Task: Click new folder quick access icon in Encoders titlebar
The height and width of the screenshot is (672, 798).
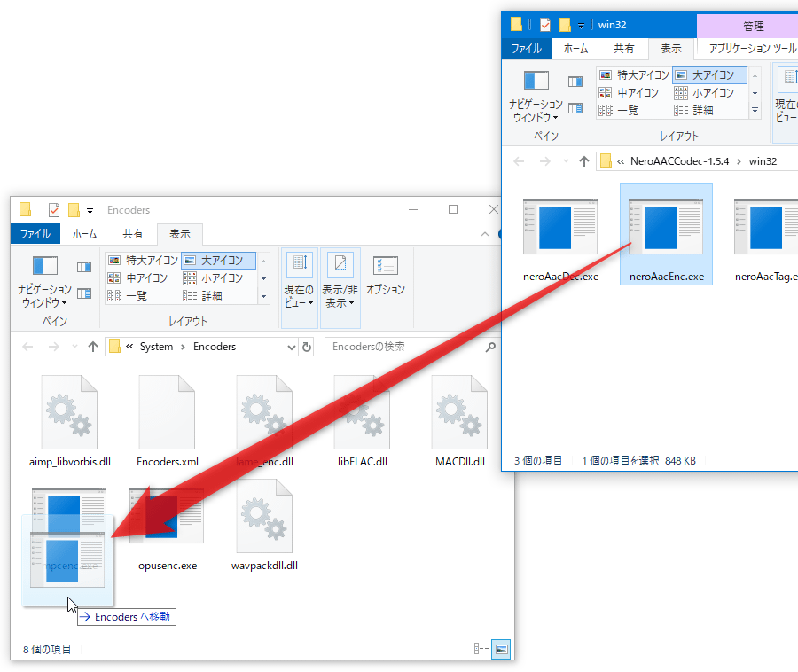Action: (x=74, y=210)
